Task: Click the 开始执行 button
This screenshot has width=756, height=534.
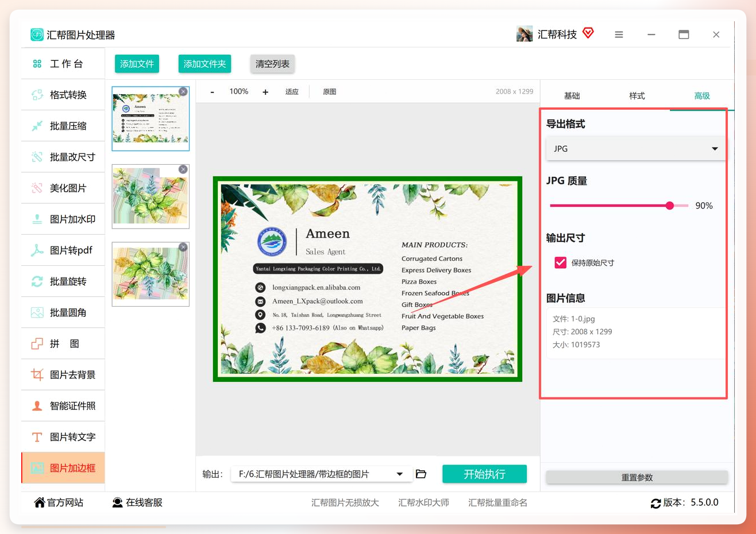Action: click(484, 474)
